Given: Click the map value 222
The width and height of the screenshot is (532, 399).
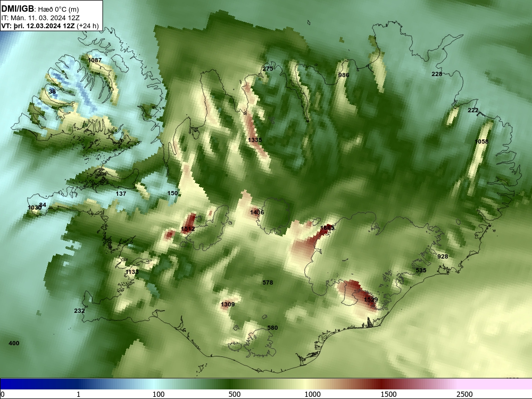Looking at the screenshot, I should (472, 110).
